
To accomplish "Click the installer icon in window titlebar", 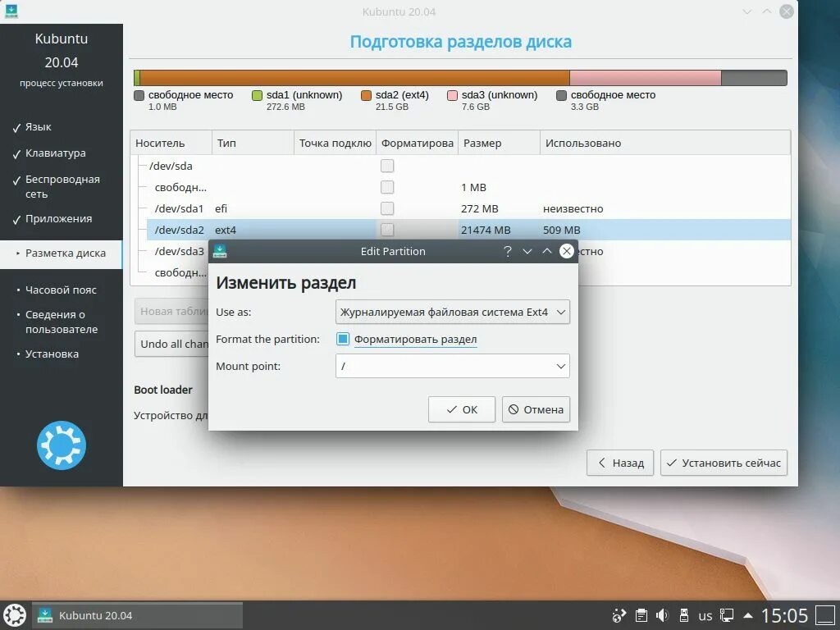I will [x=11, y=11].
